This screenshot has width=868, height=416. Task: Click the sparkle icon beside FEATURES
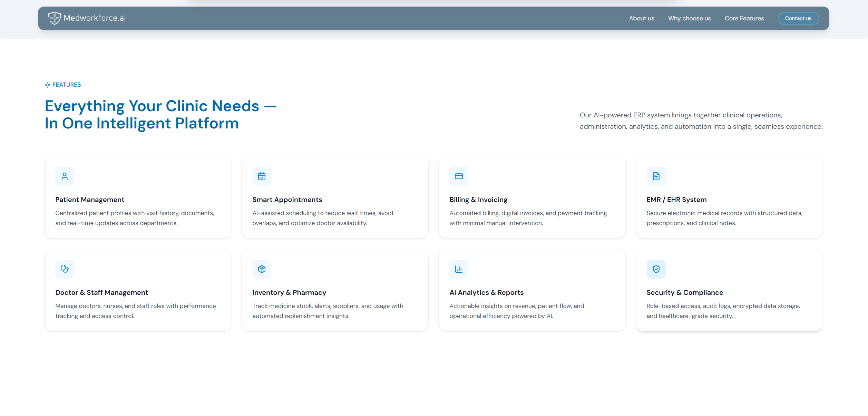[x=48, y=85]
